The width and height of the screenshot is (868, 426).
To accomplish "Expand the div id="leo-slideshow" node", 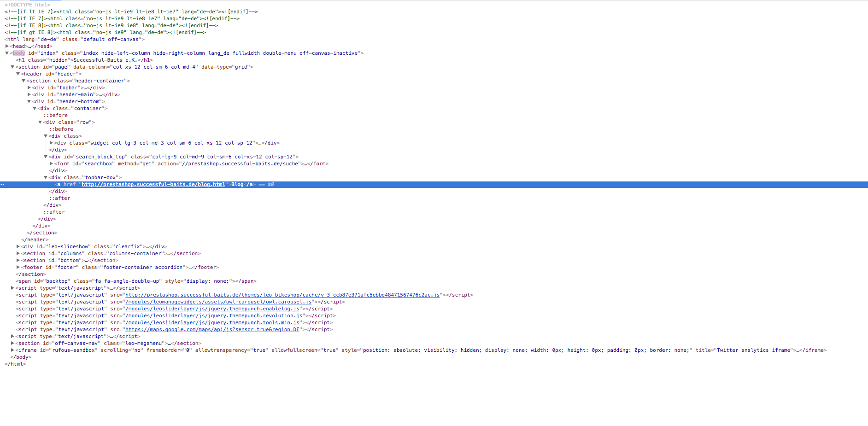I will click(18, 246).
